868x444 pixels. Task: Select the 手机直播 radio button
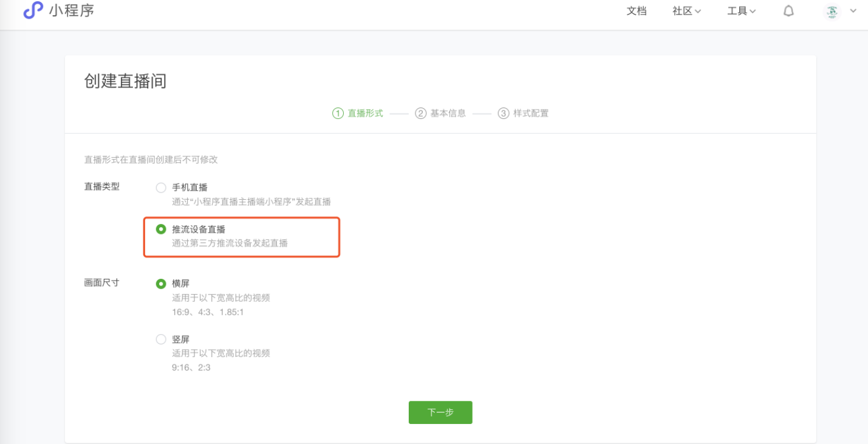click(161, 188)
